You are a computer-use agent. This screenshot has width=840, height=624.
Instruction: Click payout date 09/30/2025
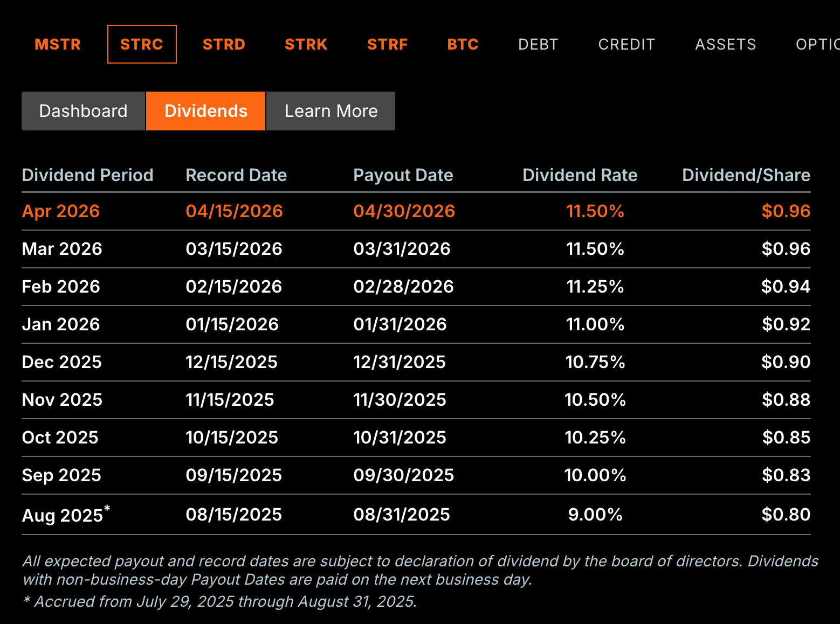(403, 475)
